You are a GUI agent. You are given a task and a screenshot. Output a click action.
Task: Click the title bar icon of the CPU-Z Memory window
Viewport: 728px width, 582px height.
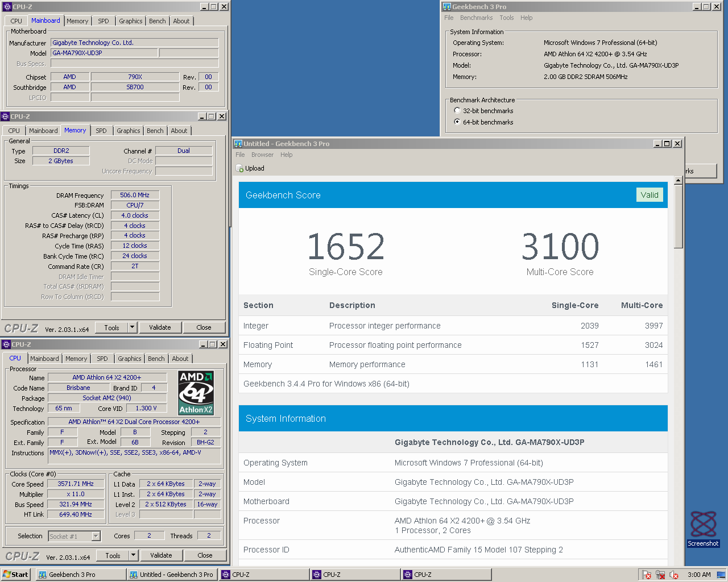coord(6,117)
